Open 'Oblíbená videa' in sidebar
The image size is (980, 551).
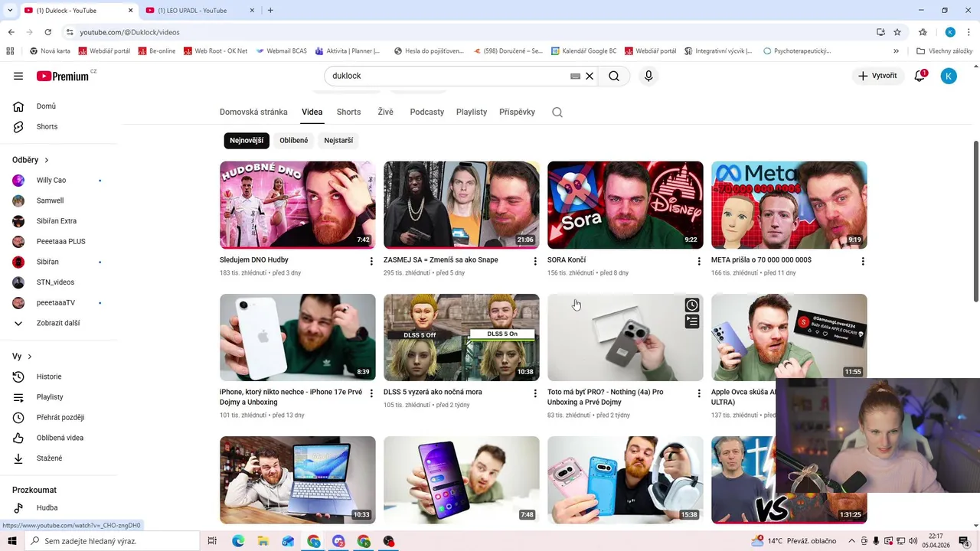59,438
